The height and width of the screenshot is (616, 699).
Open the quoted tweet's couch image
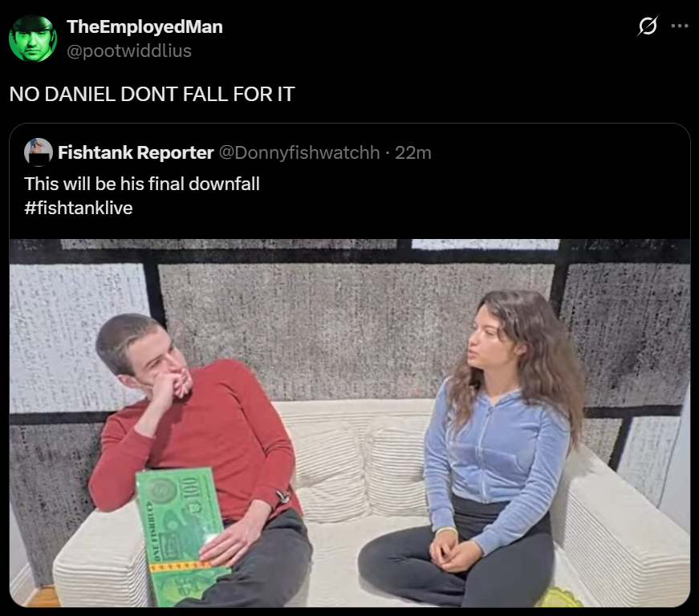350,423
